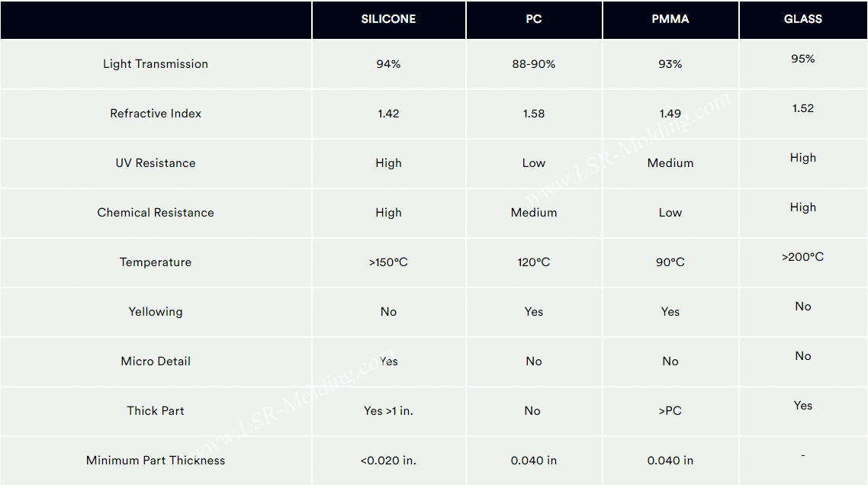
Task: Click the UV Resistance row label
Action: click(156, 163)
